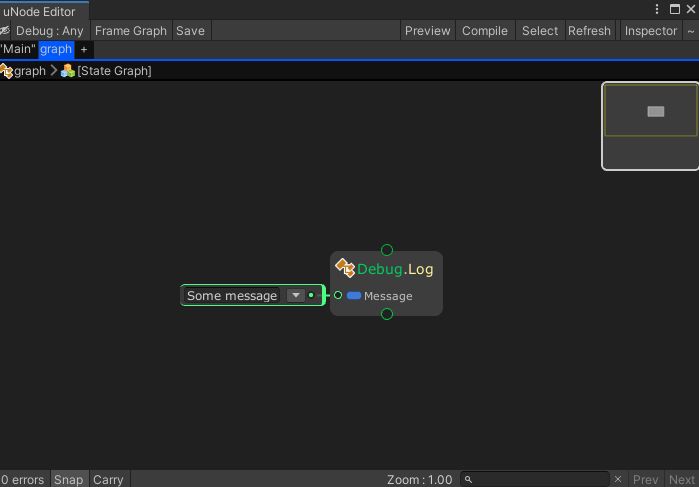Click the bottom flow output port of Debug.Log

click(x=387, y=314)
